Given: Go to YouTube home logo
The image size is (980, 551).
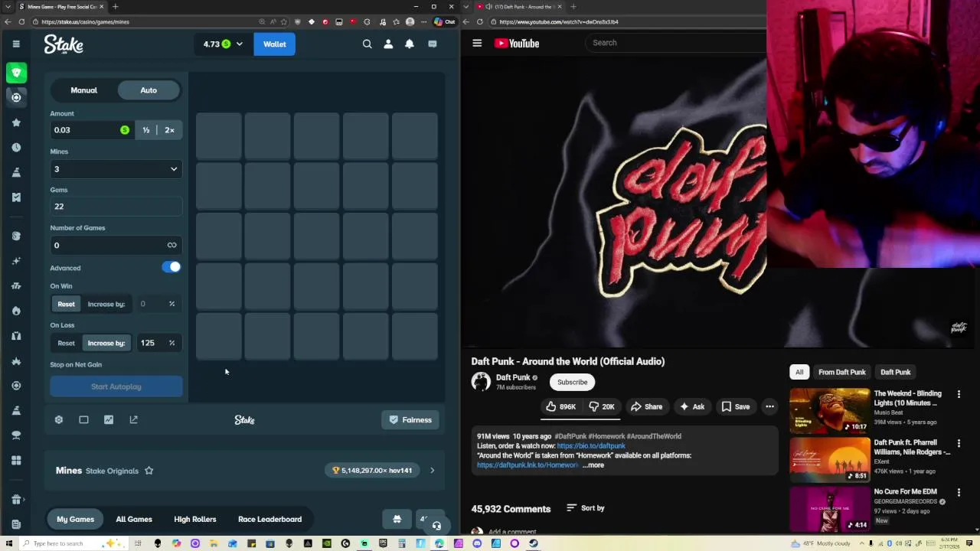Looking at the screenshot, I should (517, 43).
